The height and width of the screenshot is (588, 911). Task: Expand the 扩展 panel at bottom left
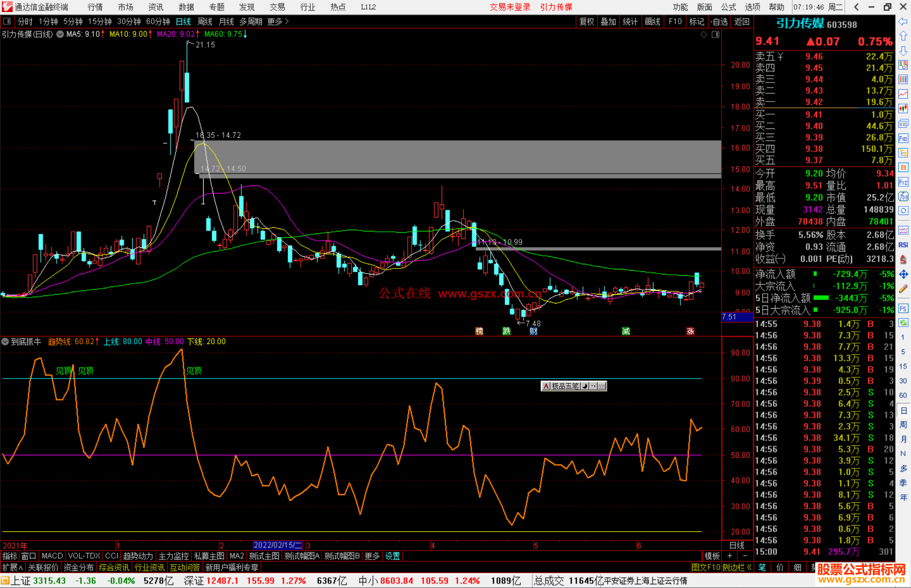point(12,567)
